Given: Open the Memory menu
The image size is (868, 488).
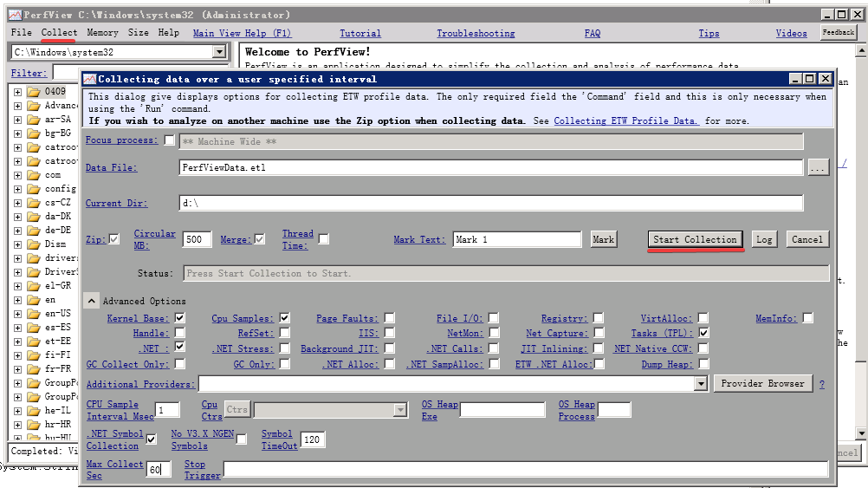Looking at the screenshot, I should pyautogui.click(x=102, y=33).
